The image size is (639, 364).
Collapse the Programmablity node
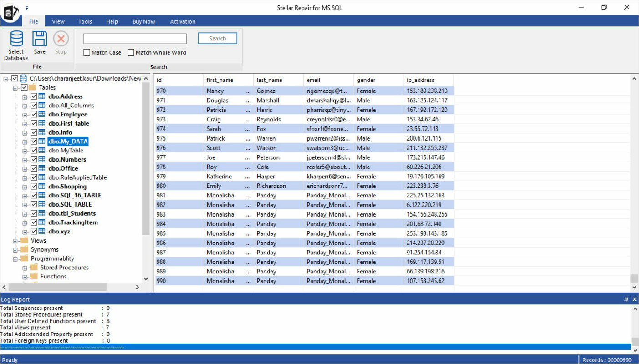click(15, 259)
